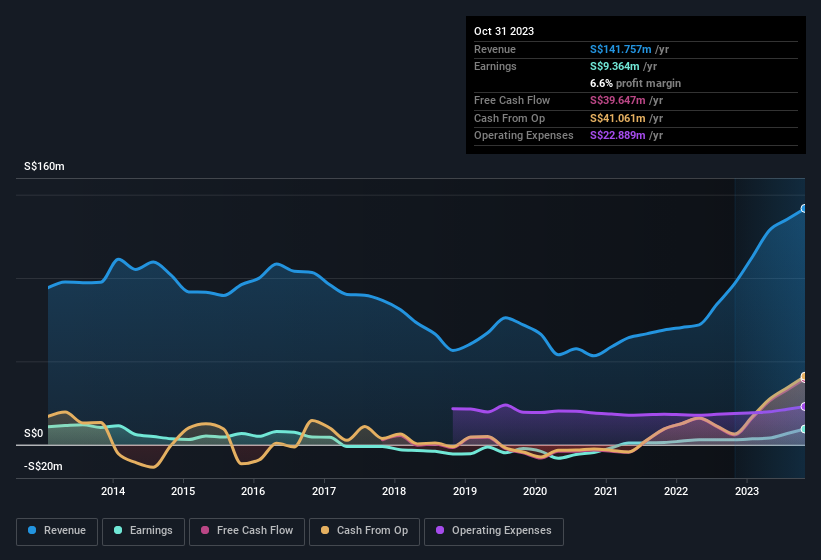Click the S$160m y-axis label
This screenshot has height=560, width=821.
pyautogui.click(x=44, y=167)
